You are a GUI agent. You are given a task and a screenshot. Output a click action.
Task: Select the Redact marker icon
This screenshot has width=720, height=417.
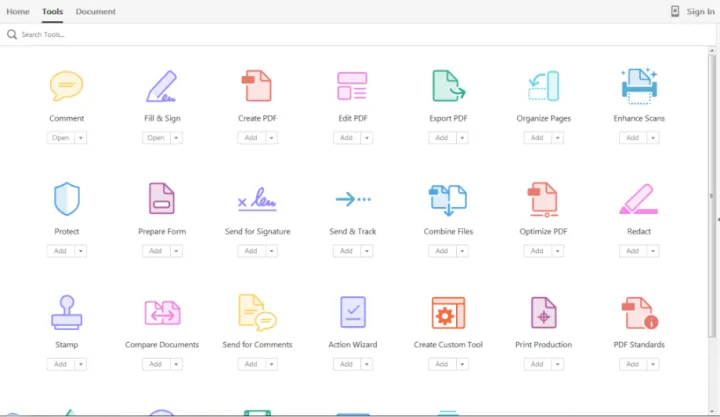638,199
